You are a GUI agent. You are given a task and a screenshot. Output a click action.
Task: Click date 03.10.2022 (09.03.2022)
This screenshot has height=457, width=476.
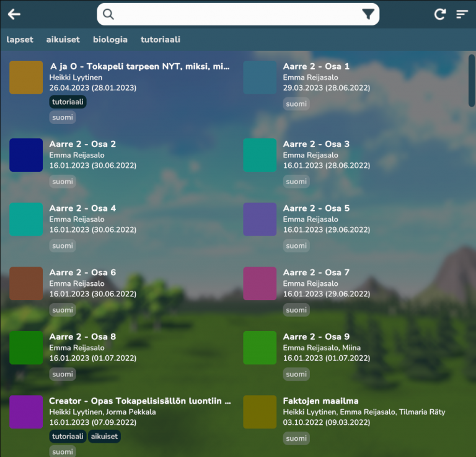point(327,422)
